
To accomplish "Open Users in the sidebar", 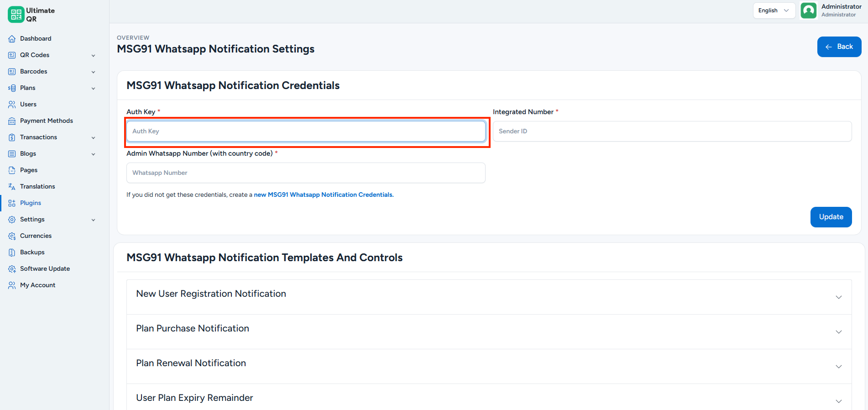I will point(28,105).
